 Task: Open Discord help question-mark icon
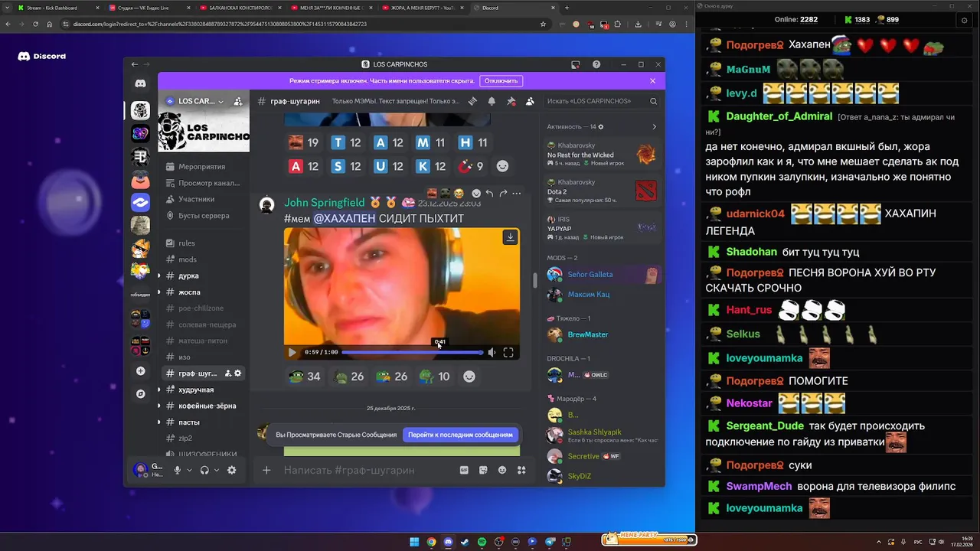point(596,64)
